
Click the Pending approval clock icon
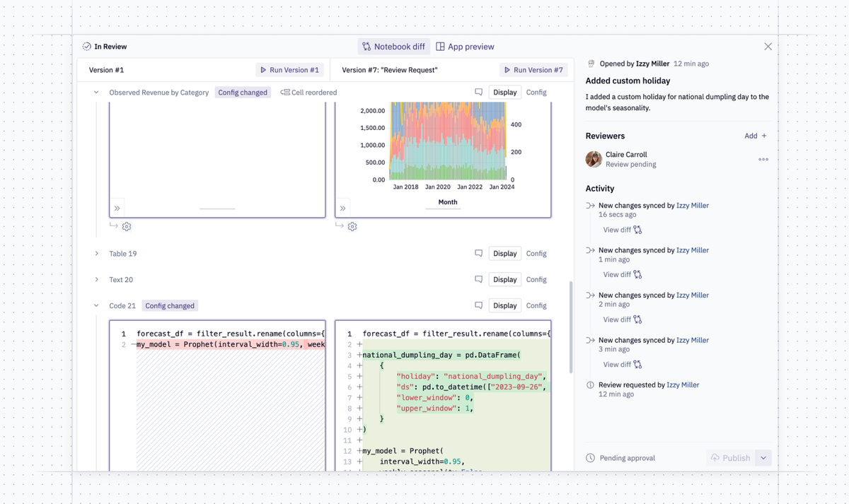coord(591,458)
